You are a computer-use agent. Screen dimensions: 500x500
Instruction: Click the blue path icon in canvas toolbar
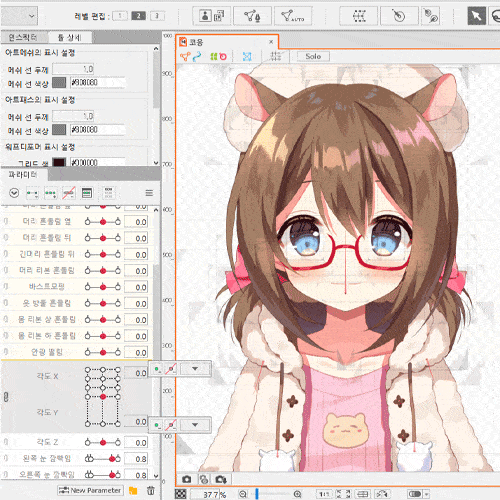[x=197, y=57]
